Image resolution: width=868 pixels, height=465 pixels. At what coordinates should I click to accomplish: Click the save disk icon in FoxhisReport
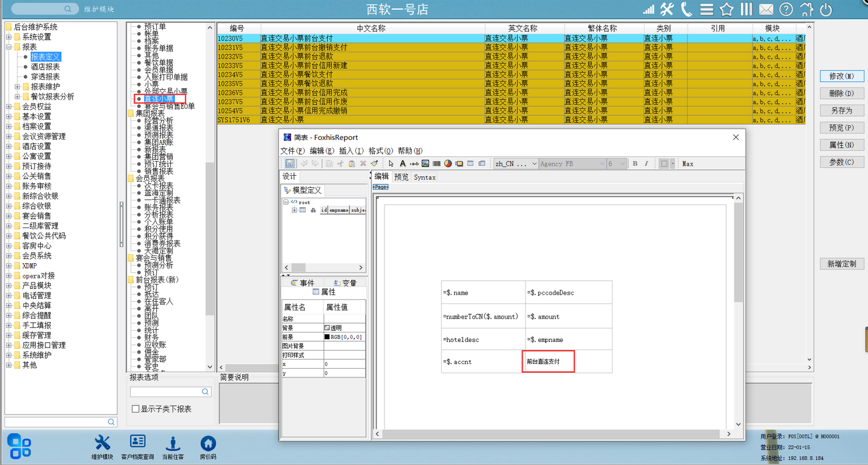(290, 163)
